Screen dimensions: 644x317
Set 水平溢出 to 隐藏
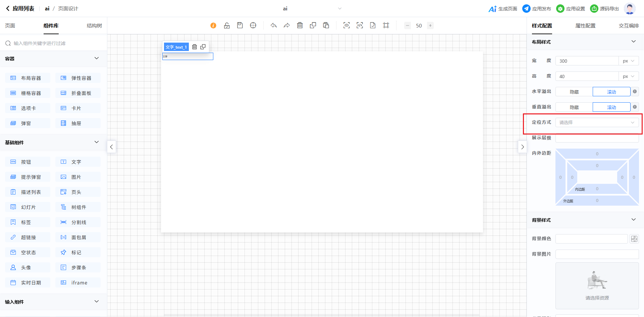(x=574, y=92)
